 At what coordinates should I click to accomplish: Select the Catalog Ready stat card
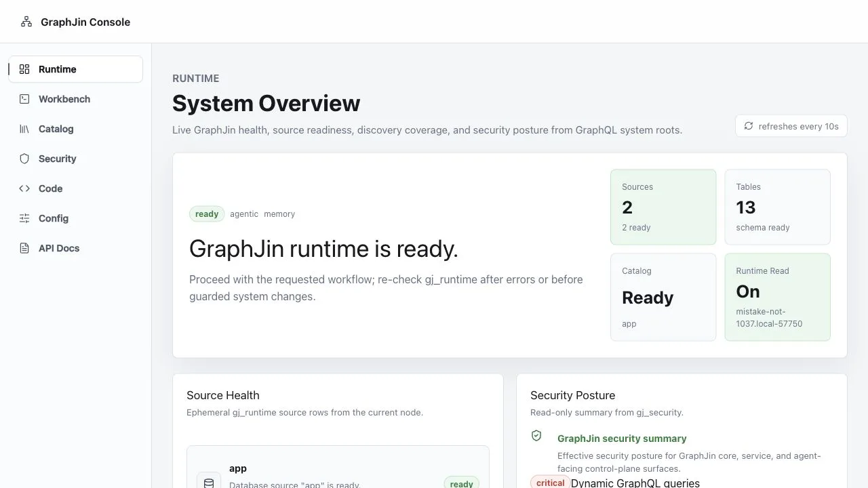(x=663, y=297)
